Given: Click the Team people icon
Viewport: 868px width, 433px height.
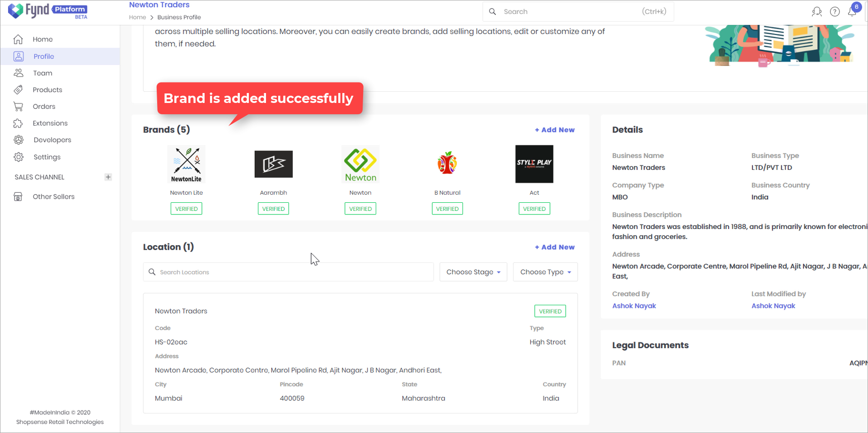Looking at the screenshot, I should [19, 73].
